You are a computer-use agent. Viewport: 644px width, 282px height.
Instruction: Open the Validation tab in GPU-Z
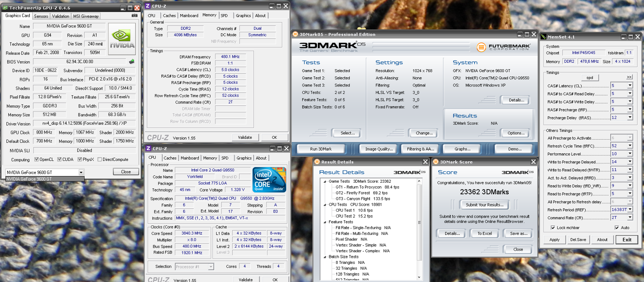(x=60, y=16)
